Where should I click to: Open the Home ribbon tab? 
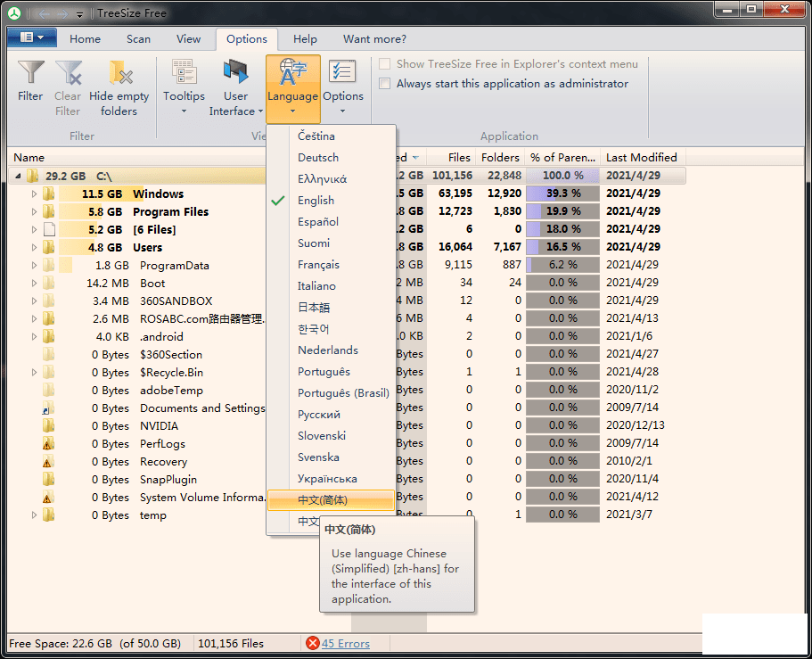85,39
